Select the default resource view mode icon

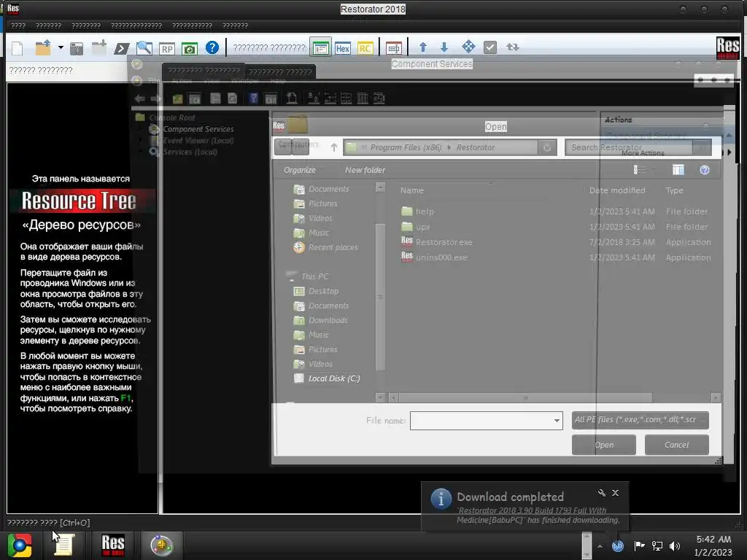point(321,47)
